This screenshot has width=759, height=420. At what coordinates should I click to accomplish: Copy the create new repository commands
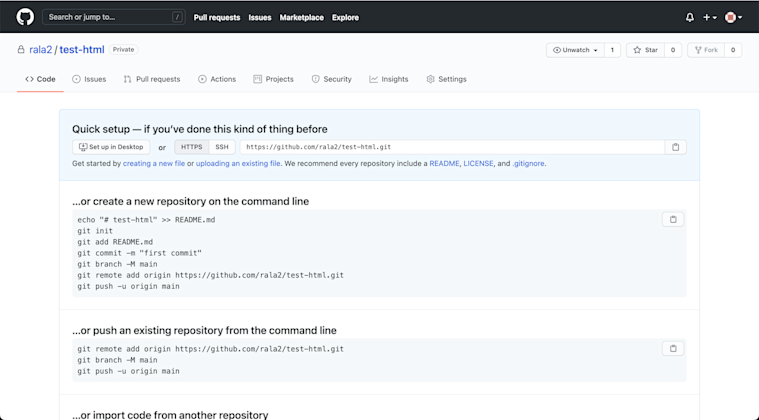pos(673,219)
